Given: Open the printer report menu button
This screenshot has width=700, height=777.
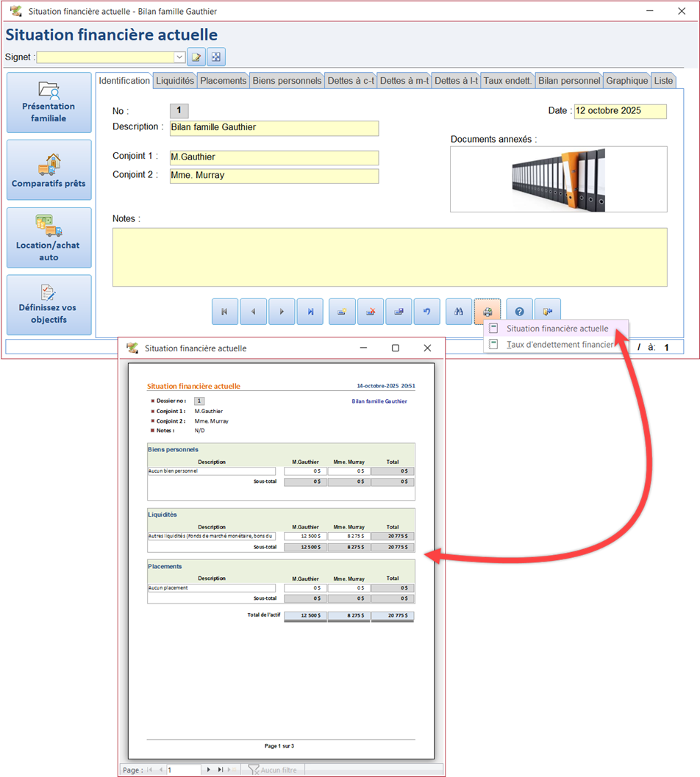Looking at the screenshot, I should tap(488, 312).
